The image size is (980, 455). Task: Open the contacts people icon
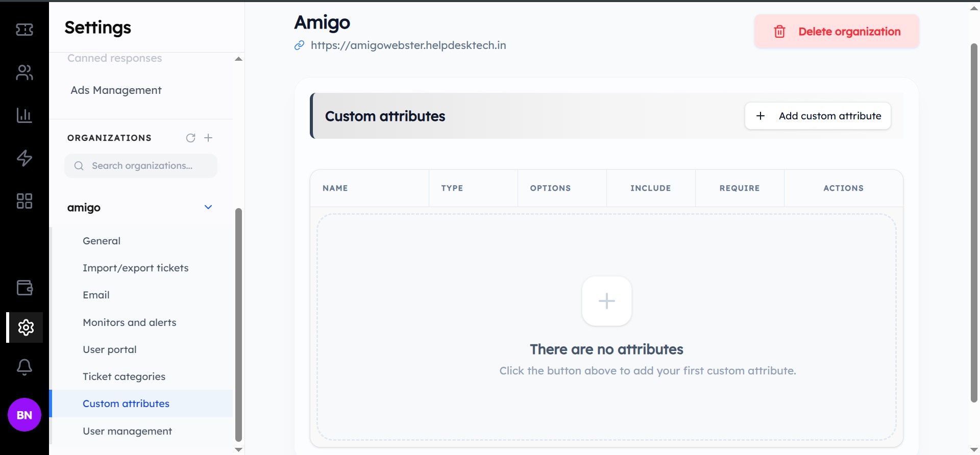tap(24, 73)
